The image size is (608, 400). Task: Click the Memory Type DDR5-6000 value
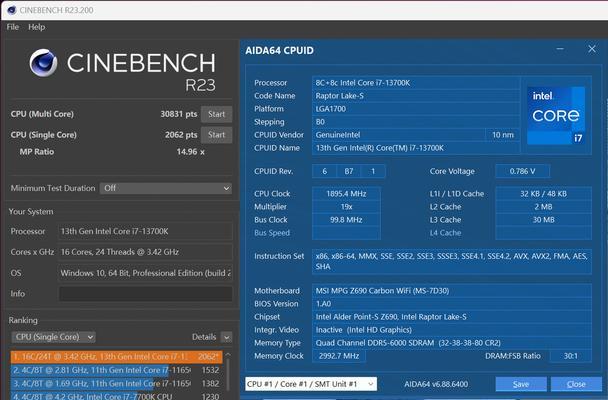(452, 343)
